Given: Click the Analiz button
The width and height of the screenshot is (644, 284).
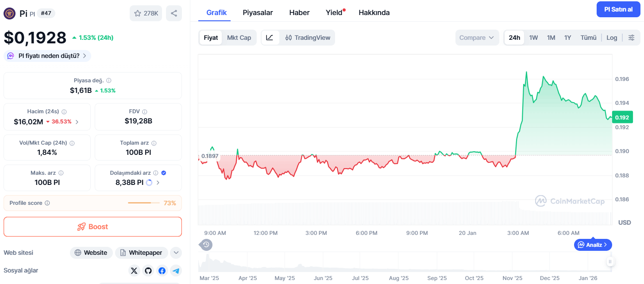Looking at the screenshot, I should point(593,245).
